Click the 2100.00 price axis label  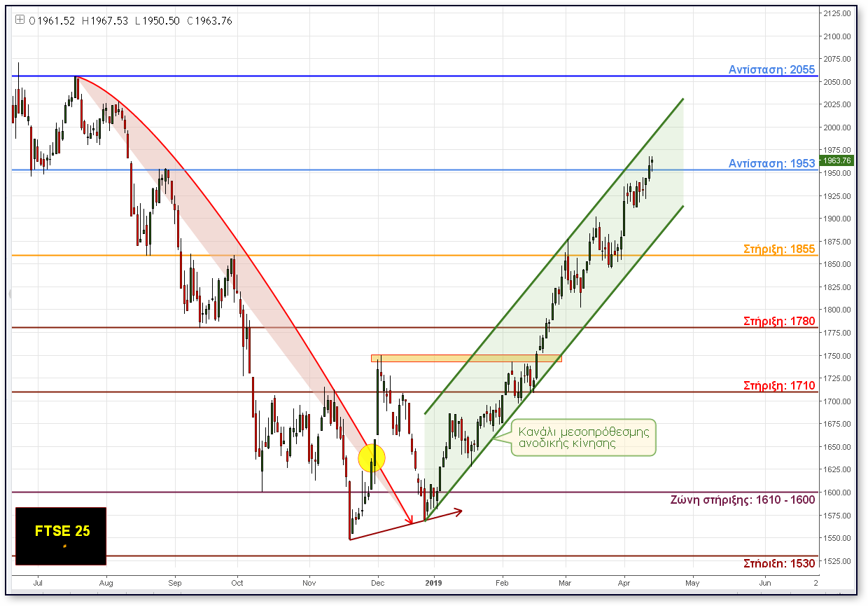coord(837,36)
